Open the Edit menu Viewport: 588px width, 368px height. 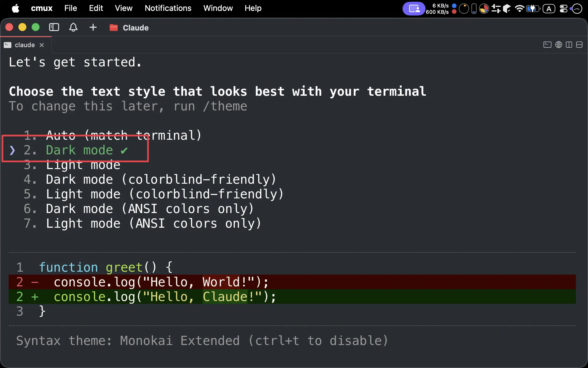point(96,8)
